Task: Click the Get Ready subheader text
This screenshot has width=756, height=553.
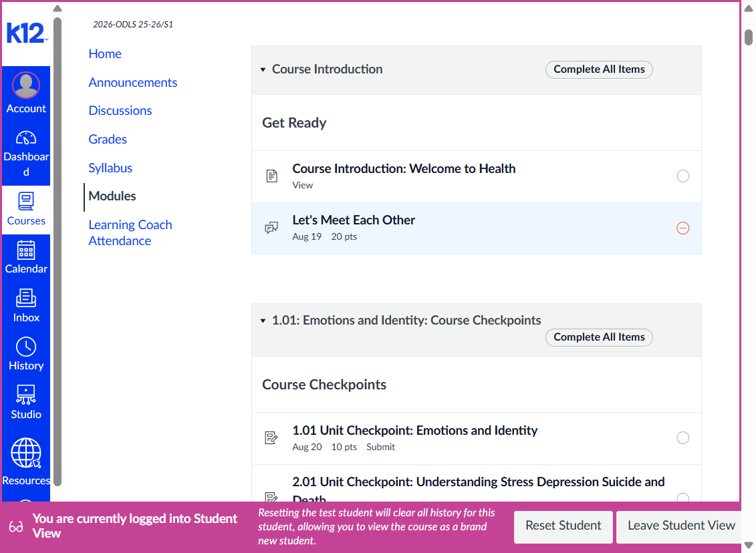Action: (294, 123)
